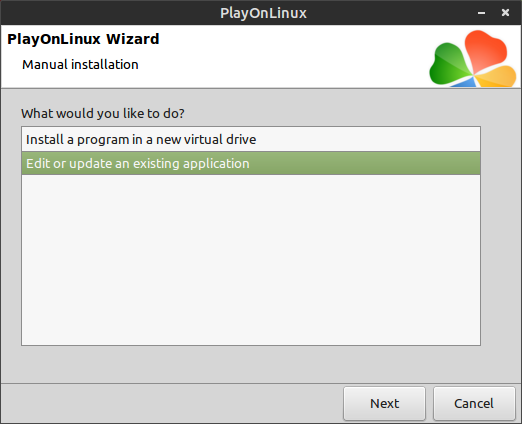
Task: Proceed with the Next button
Action: (384, 403)
